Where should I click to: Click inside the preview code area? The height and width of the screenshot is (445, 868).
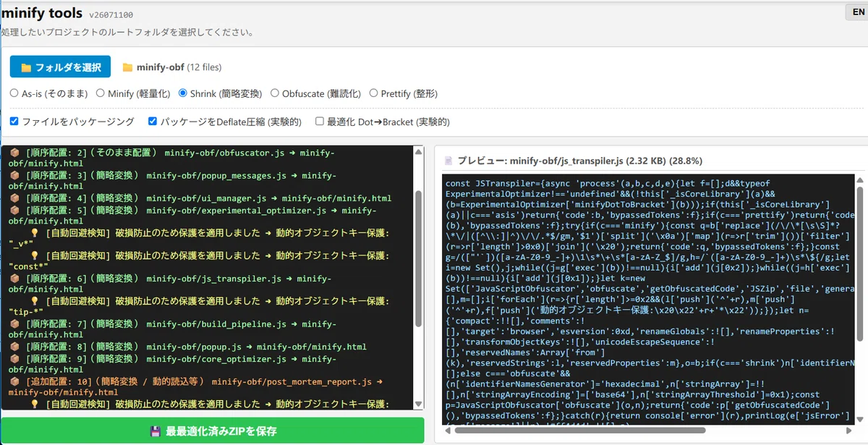[648, 300]
